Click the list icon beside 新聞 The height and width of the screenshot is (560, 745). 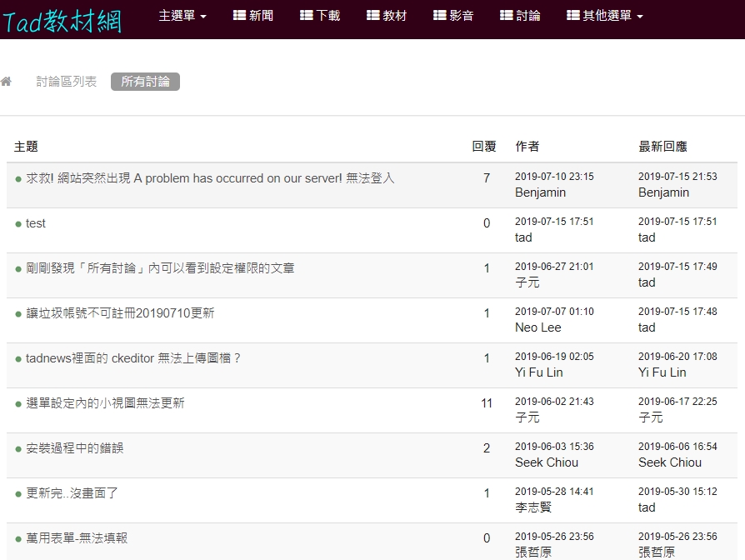pos(239,15)
